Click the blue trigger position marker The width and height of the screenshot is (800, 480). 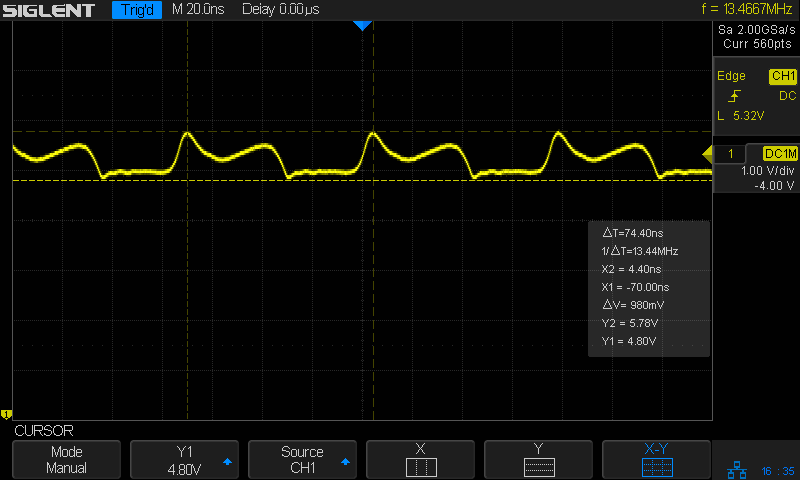pyautogui.click(x=363, y=26)
